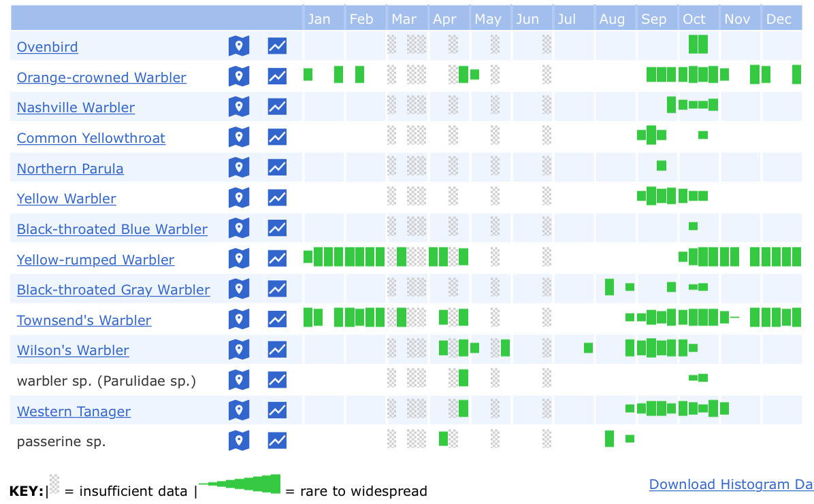Viewport: 814px width, 504px height.
Task: Click Ovenbird's October frequency bar
Action: (x=698, y=44)
